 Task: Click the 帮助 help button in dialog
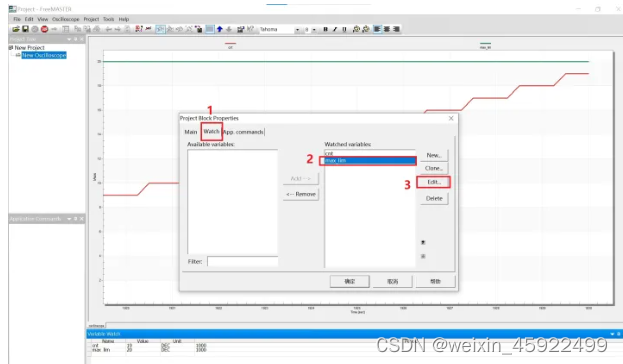(x=435, y=281)
